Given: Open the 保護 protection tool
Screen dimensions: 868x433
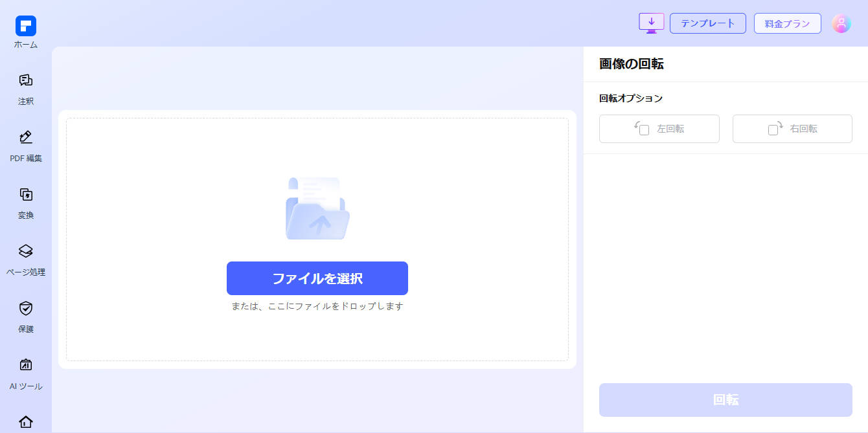Looking at the screenshot, I should 26,317.
